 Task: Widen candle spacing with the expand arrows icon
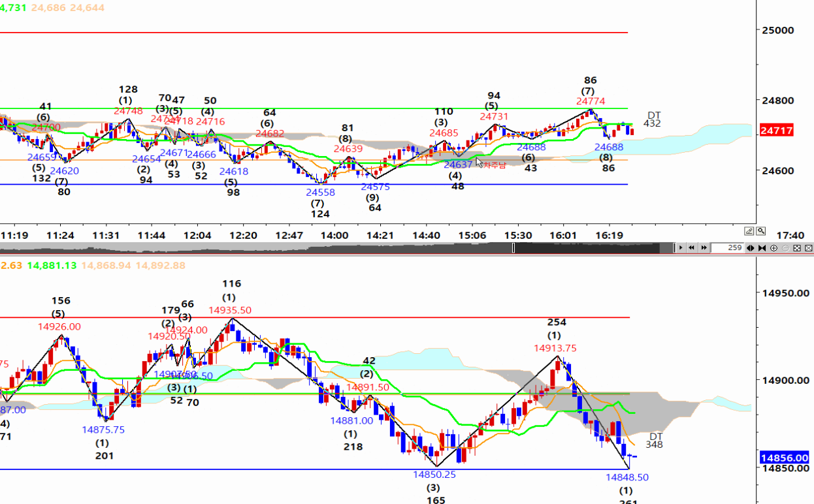pos(751,248)
